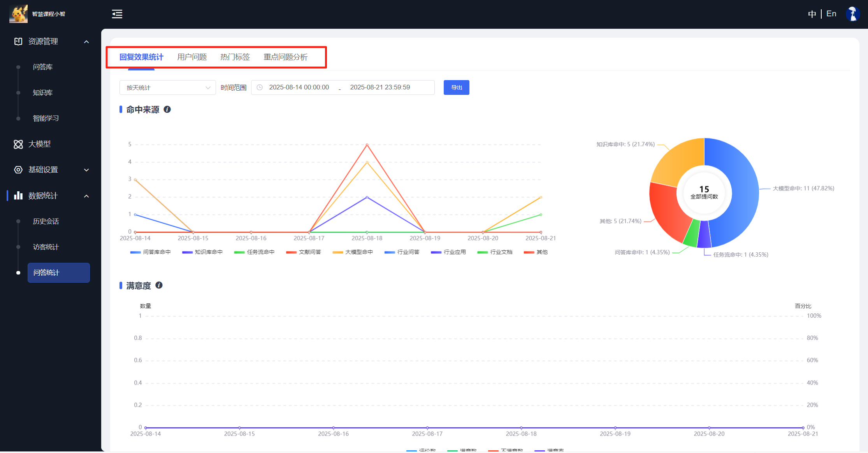This screenshot has height=453, width=868.
Task: Click the 基础设置 menu label
Action: pos(43,170)
